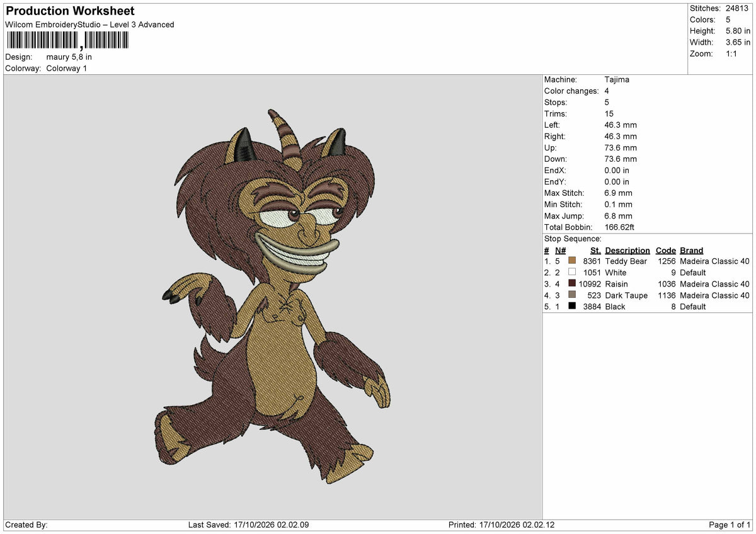Click the Stitches value 24813
756x534 pixels.
pos(738,8)
